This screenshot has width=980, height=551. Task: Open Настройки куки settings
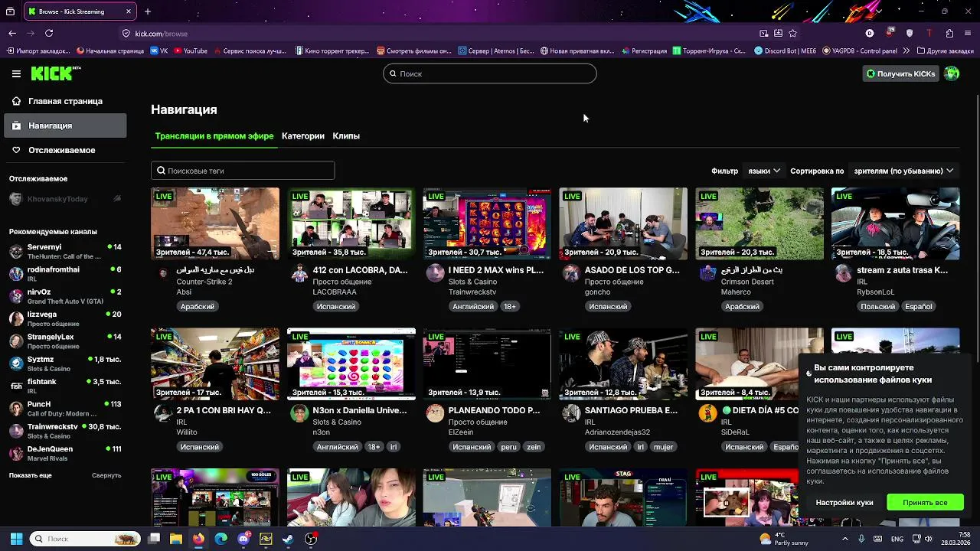click(844, 502)
